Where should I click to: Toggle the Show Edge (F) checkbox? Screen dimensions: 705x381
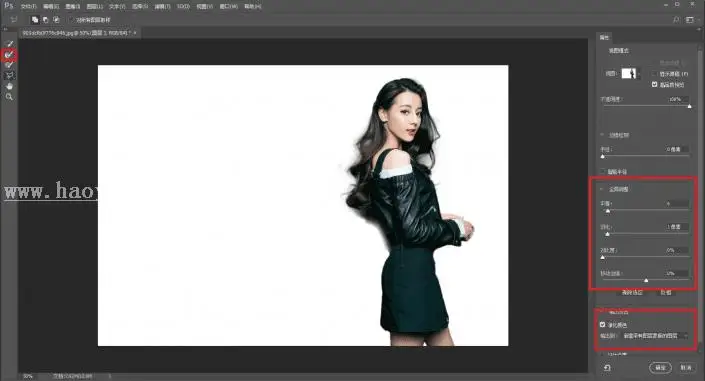click(x=655, y=74)
